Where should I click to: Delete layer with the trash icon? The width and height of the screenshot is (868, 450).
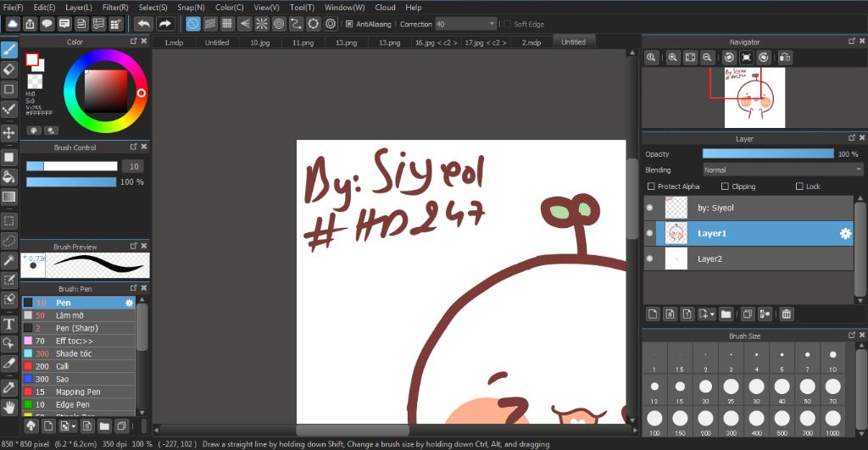[x=786, y=314]
